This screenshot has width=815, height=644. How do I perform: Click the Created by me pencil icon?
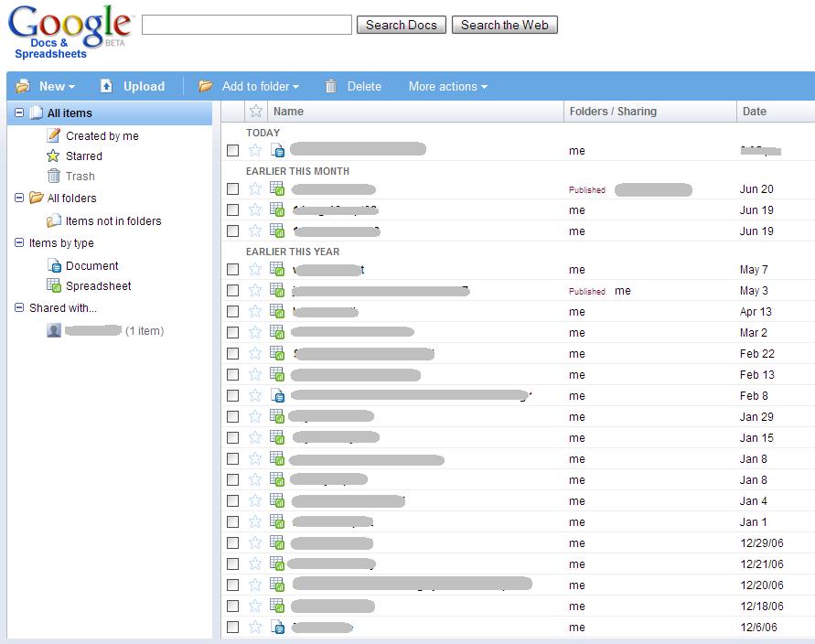[54, 135]
